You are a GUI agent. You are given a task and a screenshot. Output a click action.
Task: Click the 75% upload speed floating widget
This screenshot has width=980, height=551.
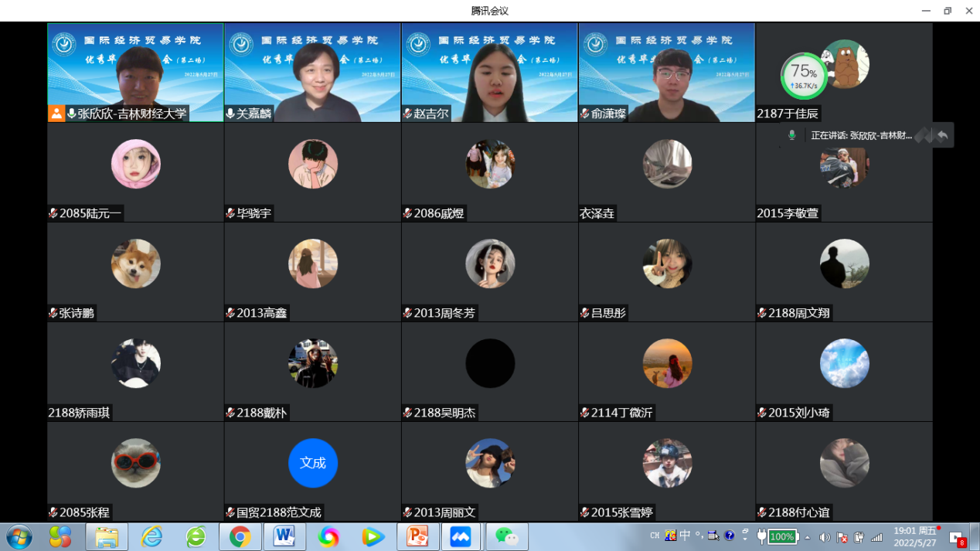tap(804, 77)
